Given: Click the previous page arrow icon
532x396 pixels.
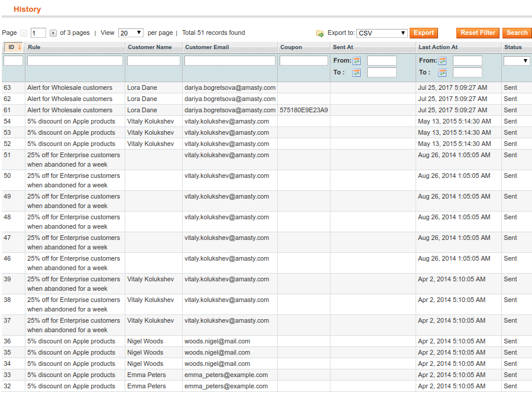Looking at the screenshot, I should click(24, 33).
